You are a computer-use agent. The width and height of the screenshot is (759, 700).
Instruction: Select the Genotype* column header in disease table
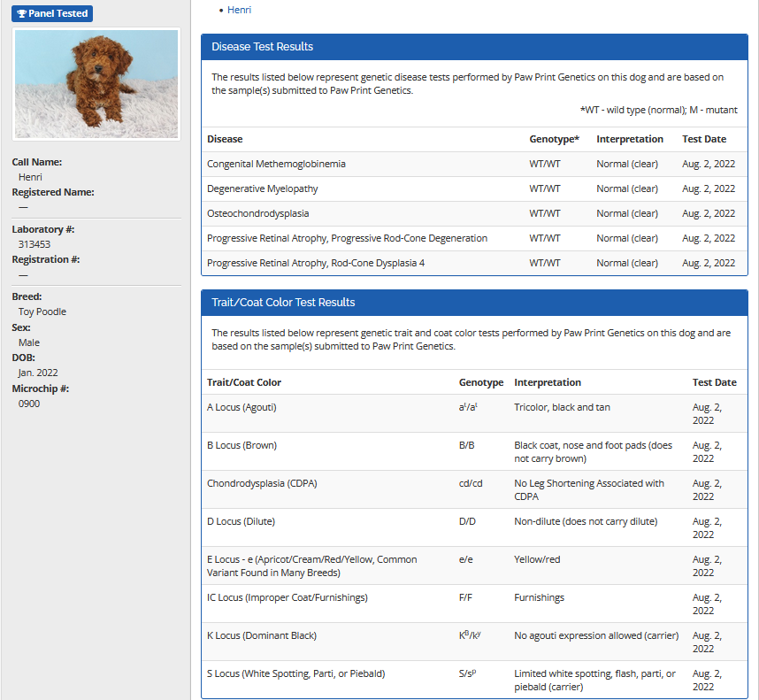(554, 139)
